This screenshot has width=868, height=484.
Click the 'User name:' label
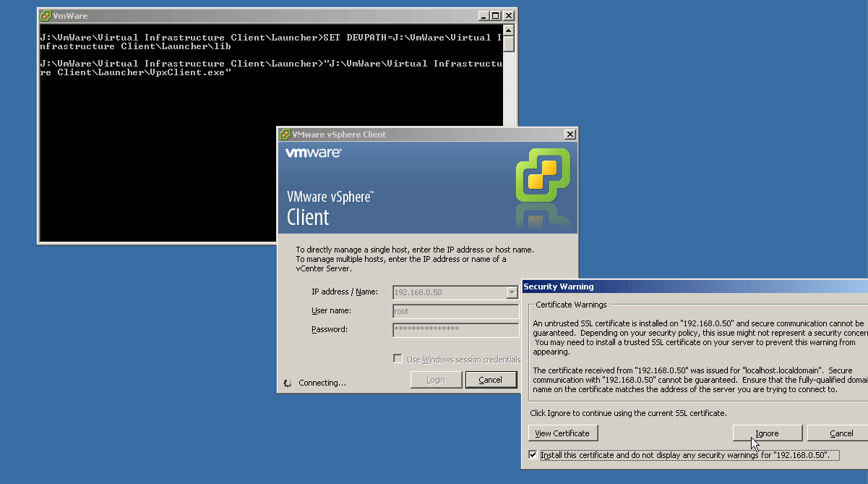[331, 311]
